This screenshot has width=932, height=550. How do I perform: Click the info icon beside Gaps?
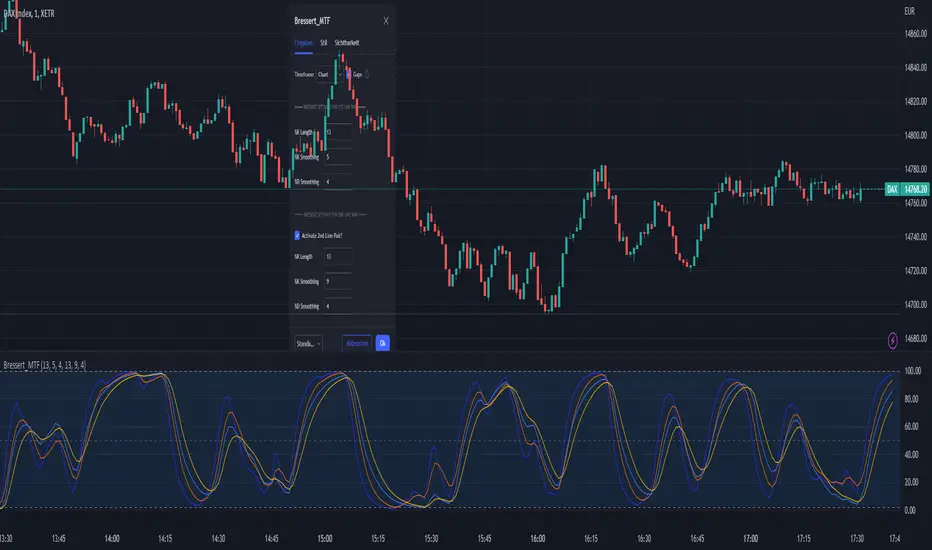367,74
